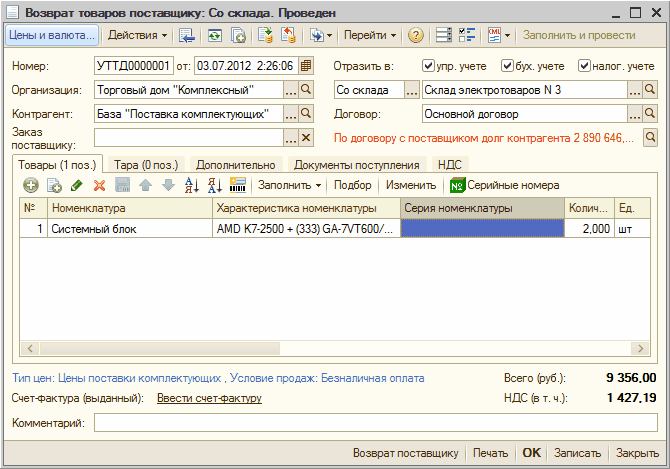Open the Перейти menu
670x469 pixels.
[370, 35]
